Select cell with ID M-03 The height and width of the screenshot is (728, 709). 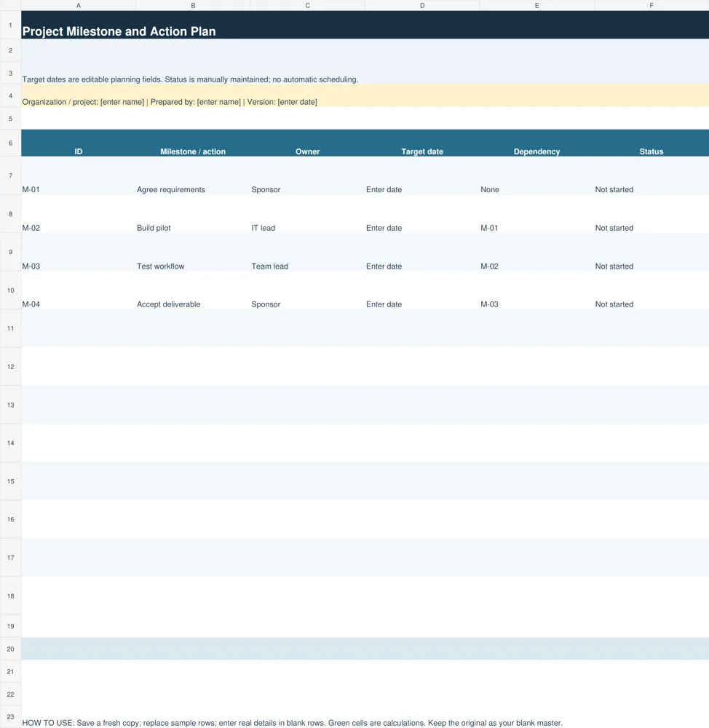(79, 252)
